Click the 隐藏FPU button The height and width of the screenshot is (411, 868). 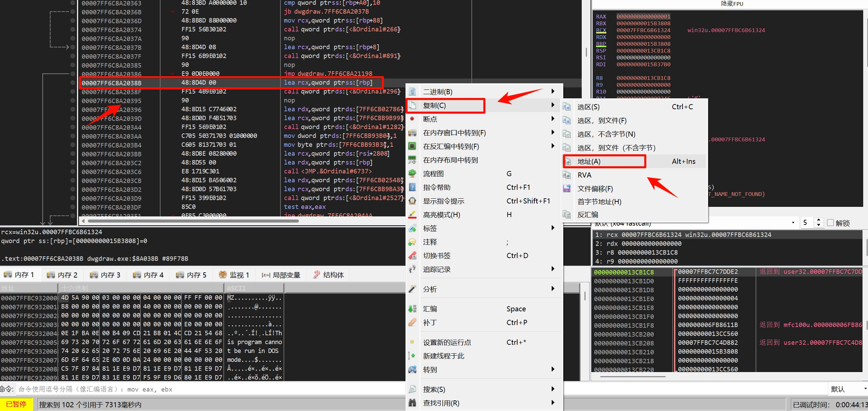[732, 4]
